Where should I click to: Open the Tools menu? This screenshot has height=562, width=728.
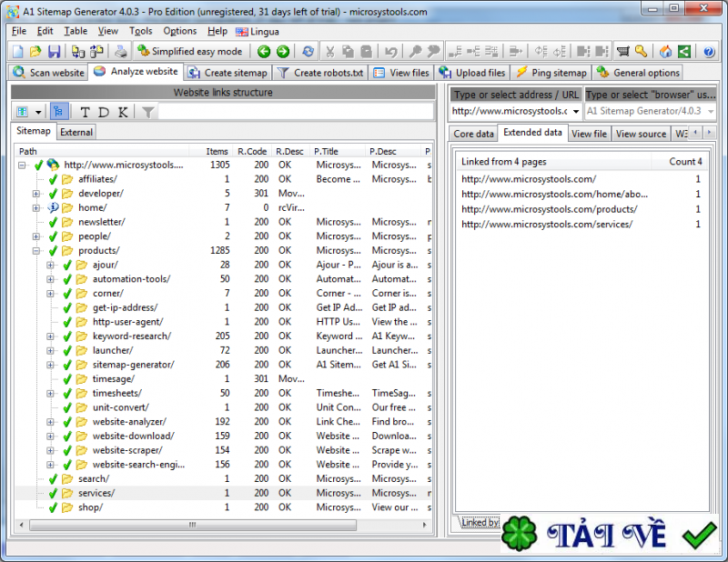(140, 31)
